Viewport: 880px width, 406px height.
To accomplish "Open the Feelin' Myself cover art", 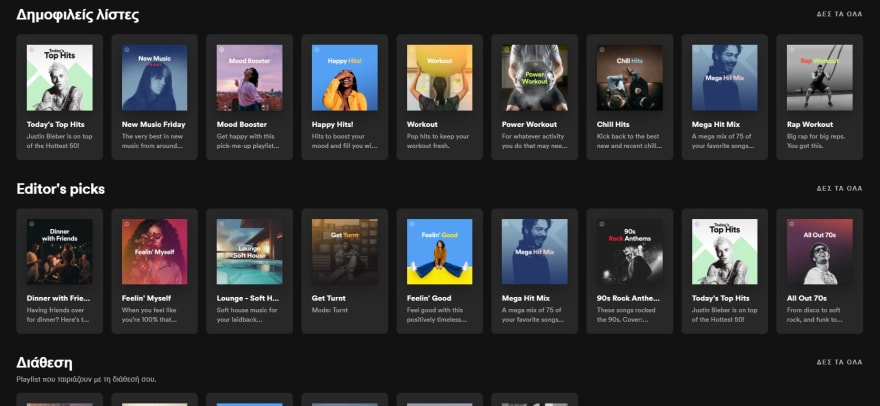I will coord(154,252).
